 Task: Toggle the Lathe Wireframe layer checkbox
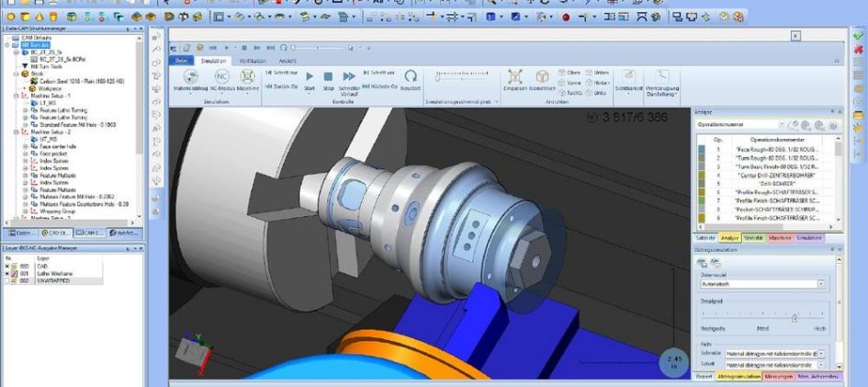[7, 274]
